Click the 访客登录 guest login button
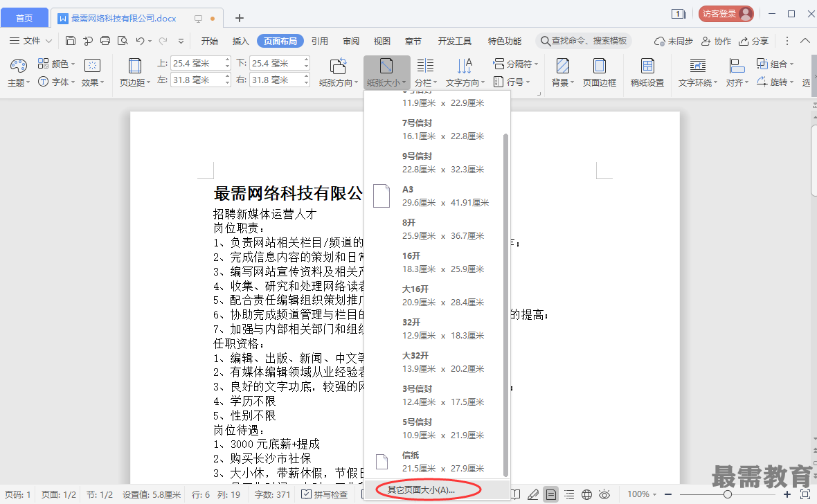This screenshot has height=504, width=817. click(x=726, y=14)
